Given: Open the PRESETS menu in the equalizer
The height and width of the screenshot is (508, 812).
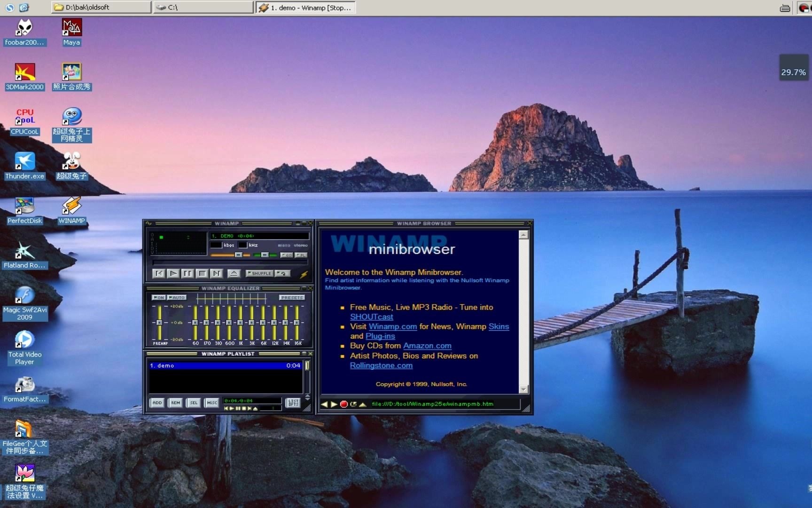Looking at the screenshot, I should point(292,297).
